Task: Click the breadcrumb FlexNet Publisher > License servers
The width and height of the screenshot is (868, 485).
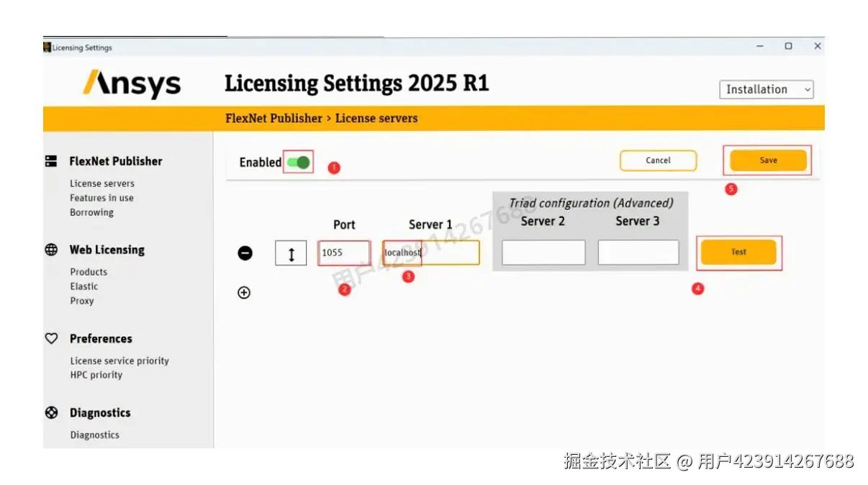Action: click(321, 118)
